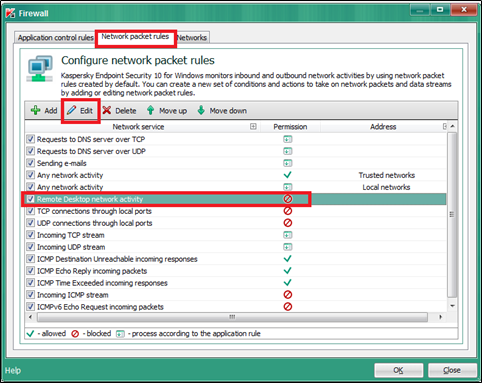Select ICMP Time Exceeded incoming responses row
This screenshot has width=482, height=383.
(x=235, y=283)
